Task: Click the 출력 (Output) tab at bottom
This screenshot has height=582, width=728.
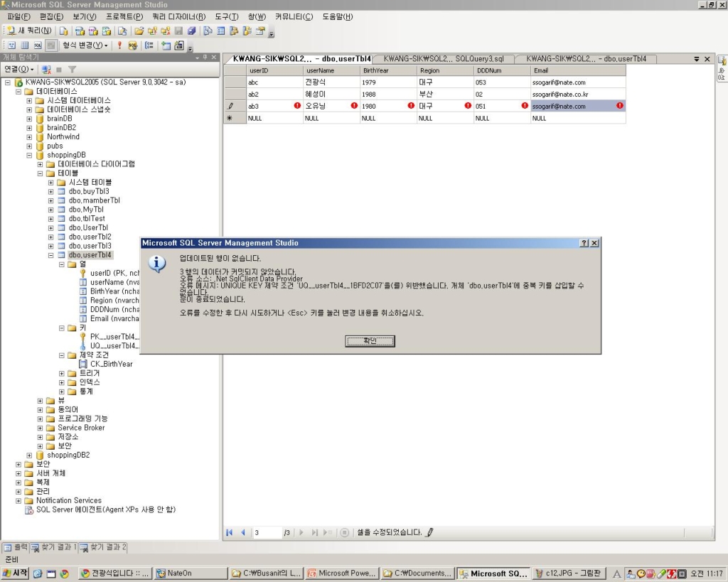Action: coord(16,547)
